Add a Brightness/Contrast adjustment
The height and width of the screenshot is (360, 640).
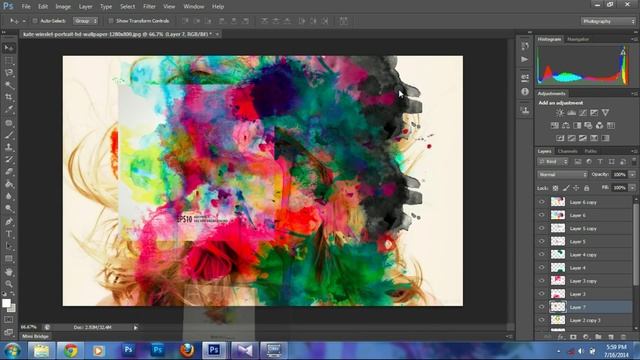click(x=560, y=113)
